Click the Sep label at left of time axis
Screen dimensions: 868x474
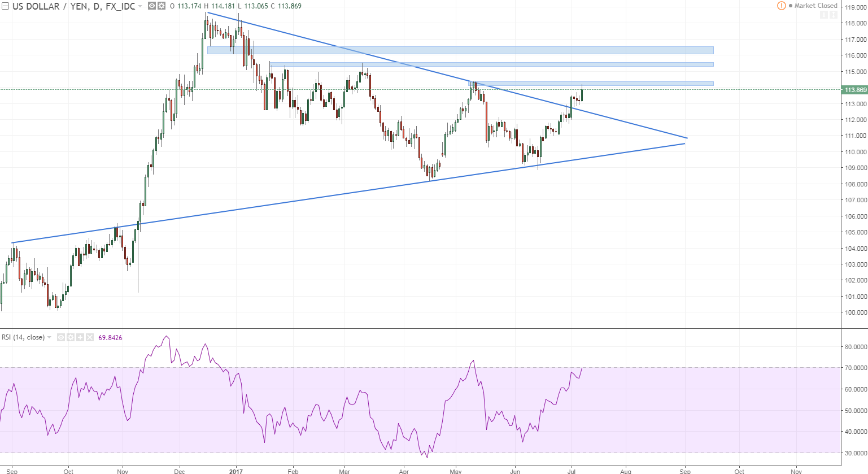(12, 471)
